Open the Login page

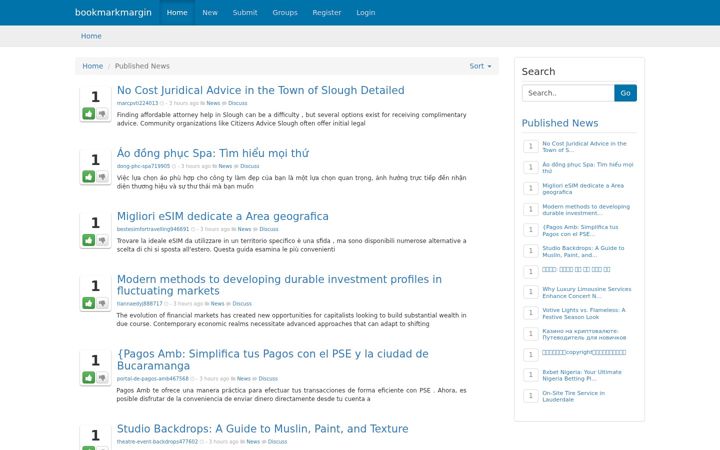tap(366, 12)
